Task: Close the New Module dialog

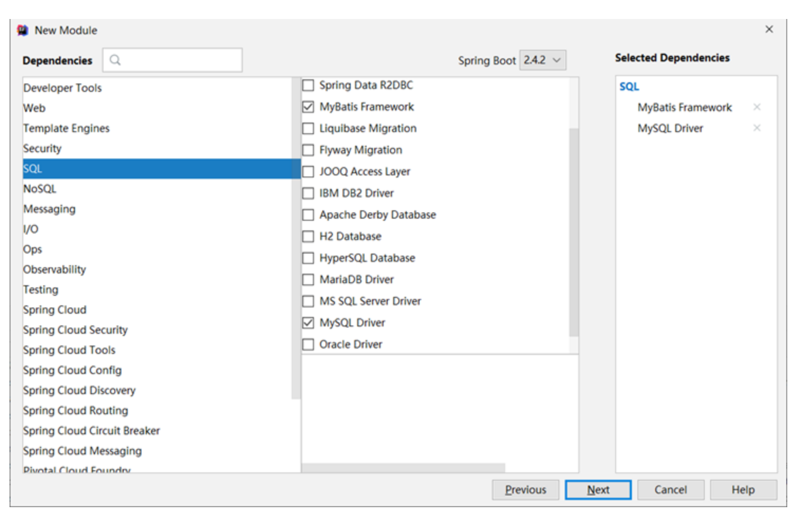Action: coord(769,30)
